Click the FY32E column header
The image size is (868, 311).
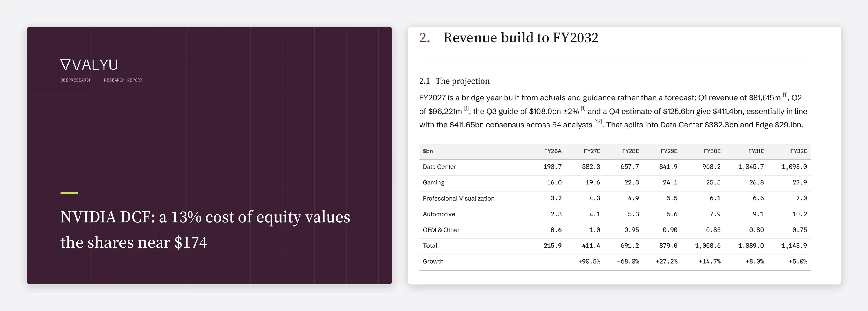[799, 151]
